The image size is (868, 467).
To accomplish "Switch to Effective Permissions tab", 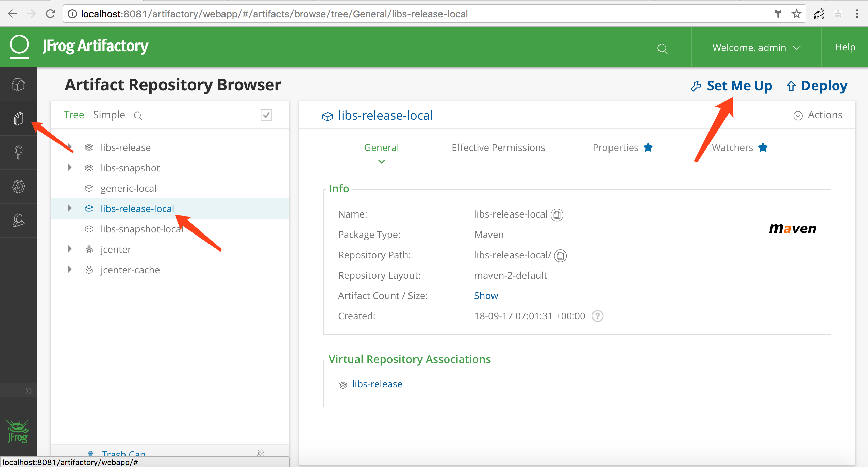I will [x=498, y=148].
